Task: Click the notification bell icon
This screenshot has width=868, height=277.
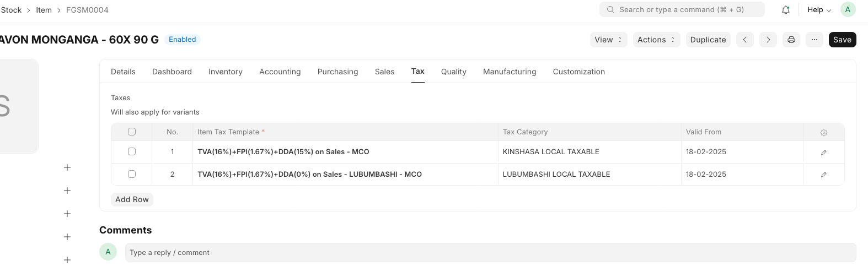Action: pyautogui.click(x=785, y=10)
